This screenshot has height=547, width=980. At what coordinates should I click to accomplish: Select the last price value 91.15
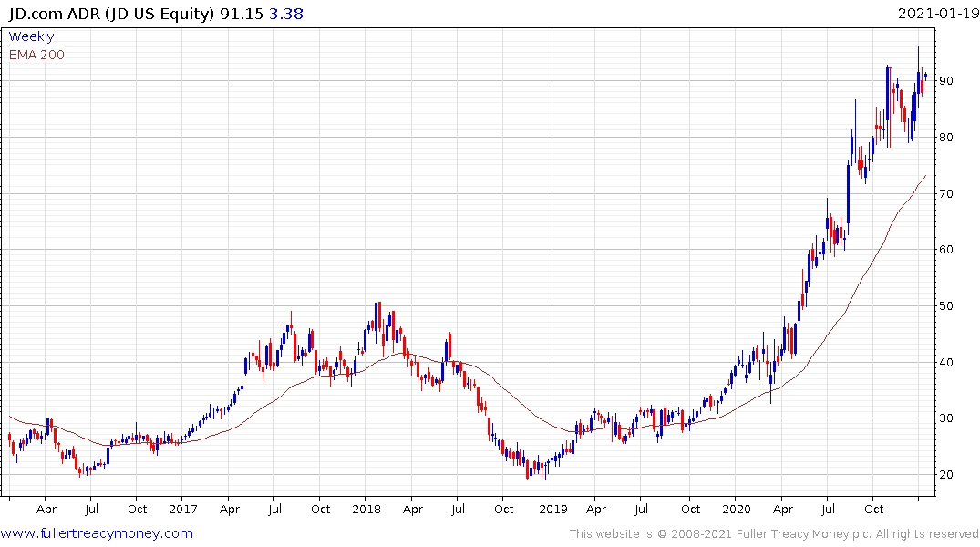pyautogui.click(x=242, y=14)
